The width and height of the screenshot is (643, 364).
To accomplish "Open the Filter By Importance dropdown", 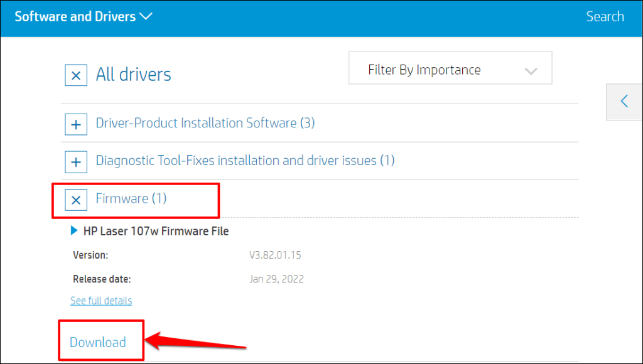I will coord(450,69).
